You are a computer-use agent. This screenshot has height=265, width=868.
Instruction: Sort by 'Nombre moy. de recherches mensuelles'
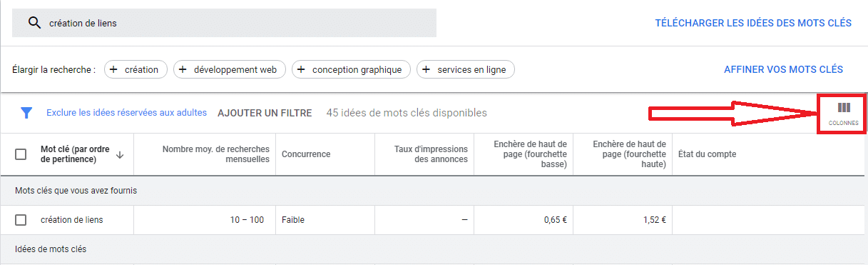click(216, 154)
